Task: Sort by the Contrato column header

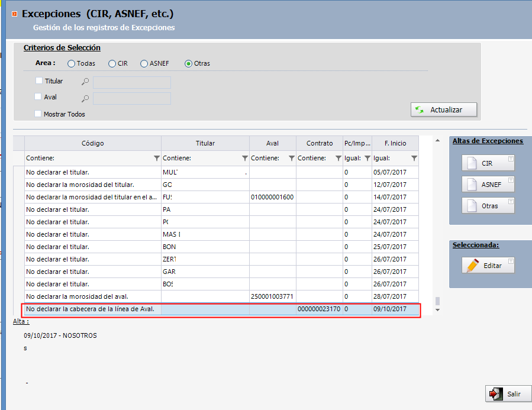Action: (320, 143)
